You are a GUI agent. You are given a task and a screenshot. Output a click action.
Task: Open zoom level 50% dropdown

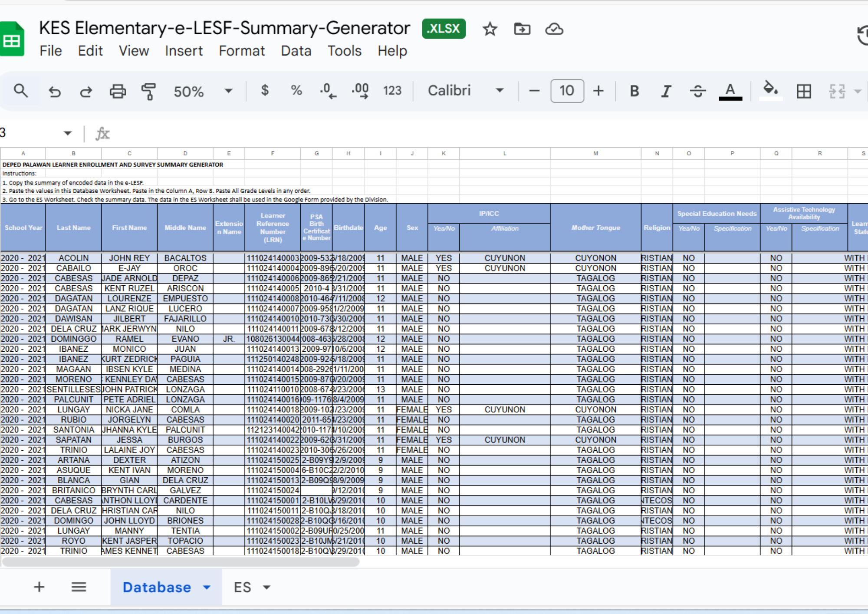click(203, 91)
